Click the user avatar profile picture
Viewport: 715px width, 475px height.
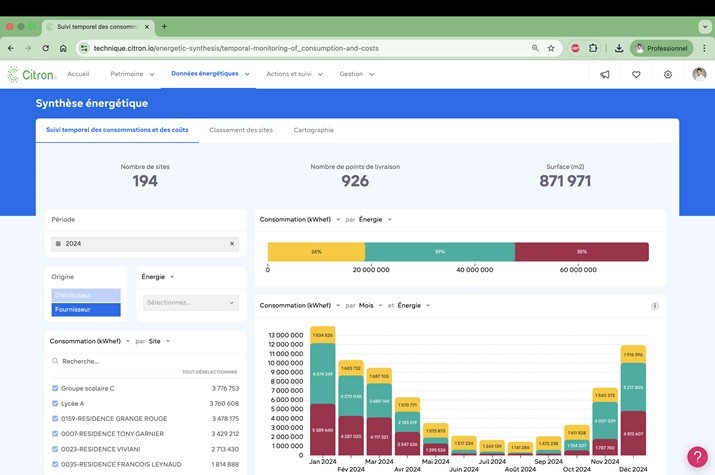pyautogui.click(x=699, y=74)
